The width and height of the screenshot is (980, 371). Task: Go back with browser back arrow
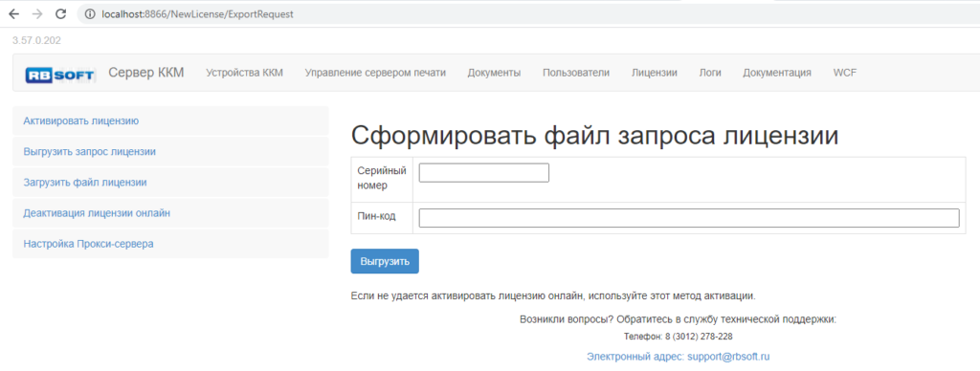click(13, 13)
